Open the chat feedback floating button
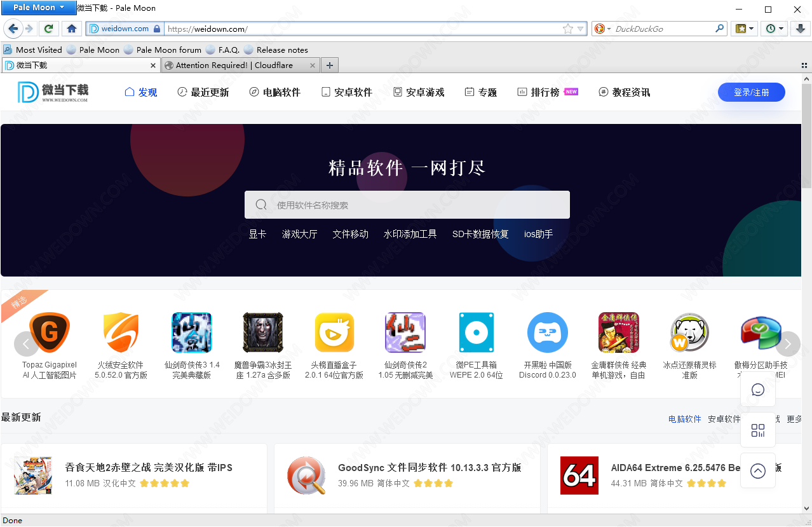Viewport: 812px width, 527px height. click(757, 390)
